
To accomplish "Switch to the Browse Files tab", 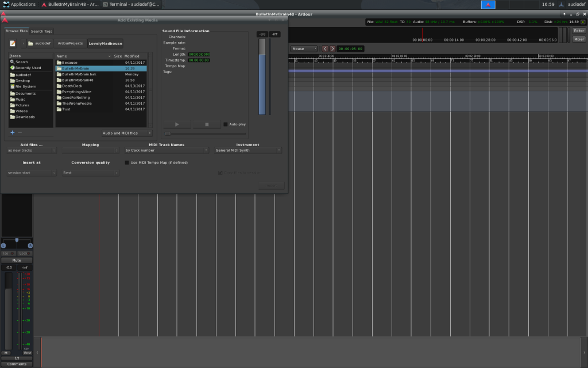I will click(x=17, y=31).
